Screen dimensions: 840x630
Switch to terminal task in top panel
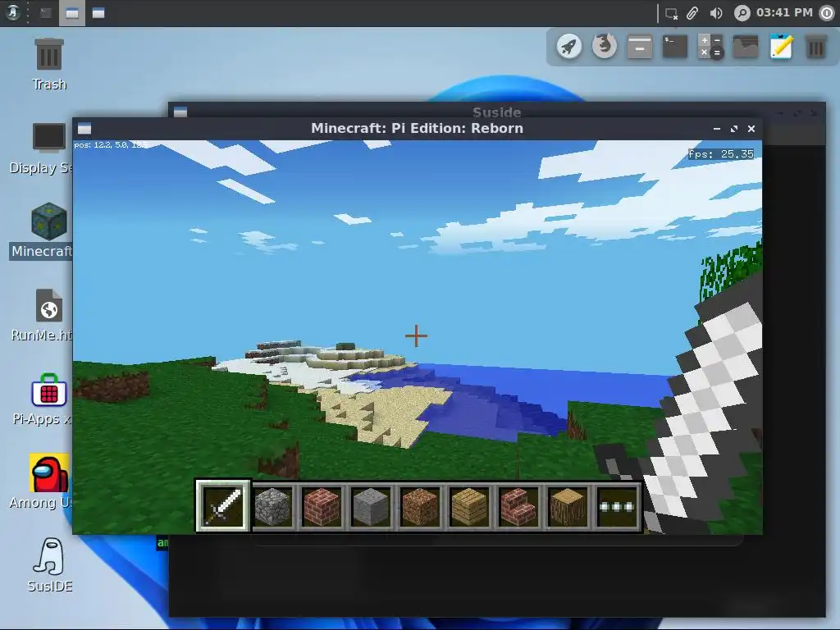pyautogui.click(x=46, y=13)
